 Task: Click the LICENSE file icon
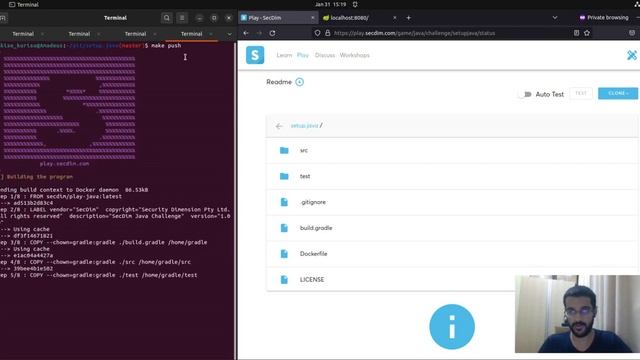point(284,280)
